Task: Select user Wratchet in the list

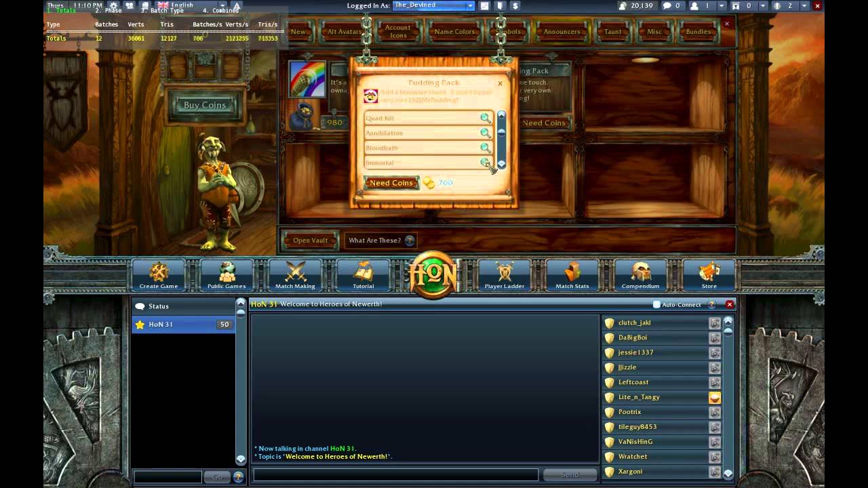Action: [662, 457]
